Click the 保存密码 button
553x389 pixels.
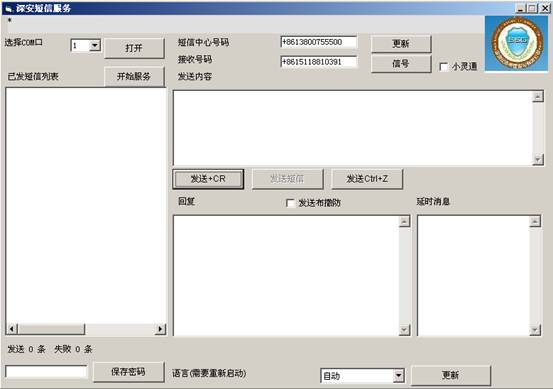pyautogui.click(x=129, y=372)
